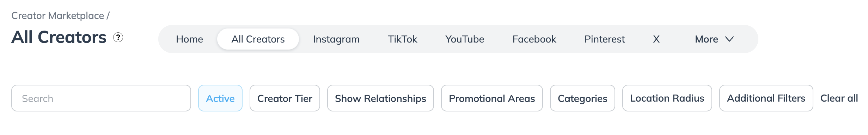The width and height of the screenshot is (868, 135).
Task: Open the Categories filter
Action: tap(582, 98)
